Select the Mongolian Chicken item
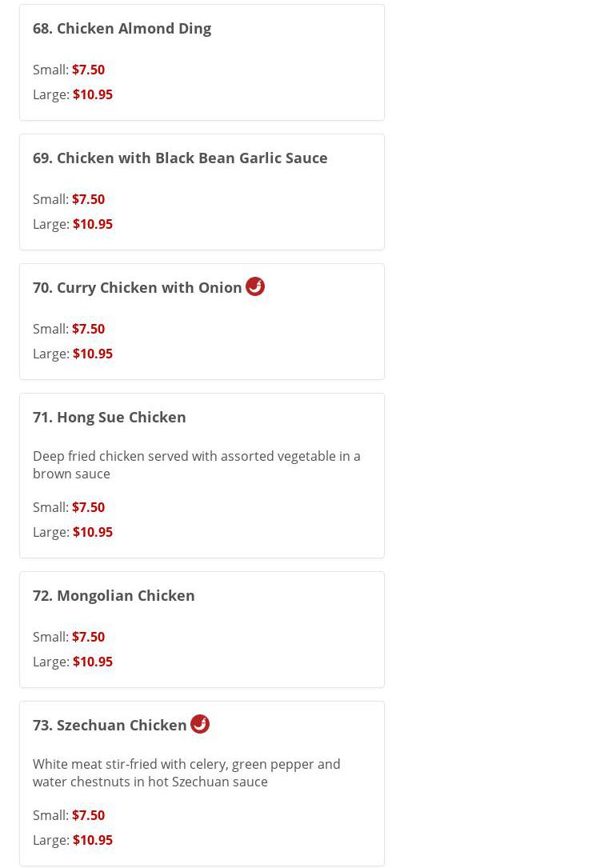The image size is (616, 868). click(114, 595)
